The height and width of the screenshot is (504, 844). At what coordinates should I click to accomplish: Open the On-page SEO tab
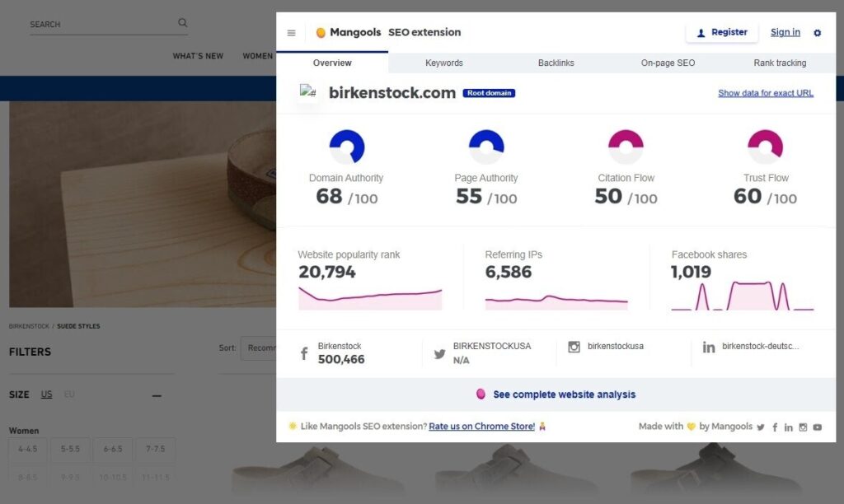click(x=668, y=63)
